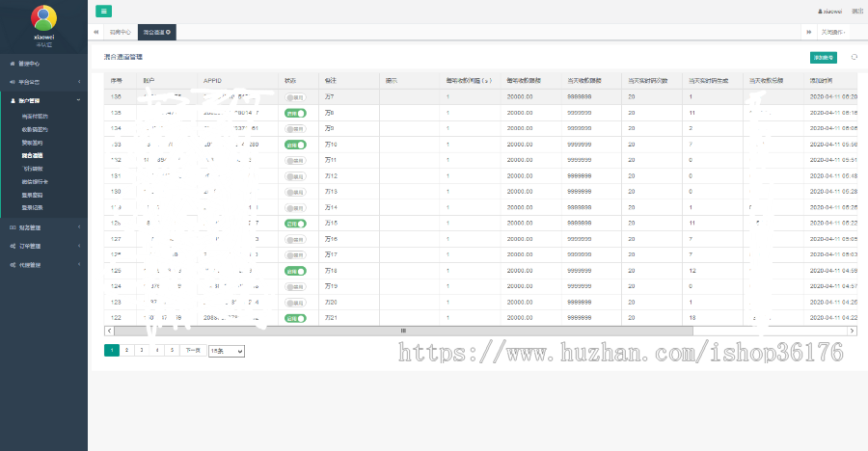The image size is (868, 451).
Task: Click the value 12 in row 万18
Action: [692, 271]
